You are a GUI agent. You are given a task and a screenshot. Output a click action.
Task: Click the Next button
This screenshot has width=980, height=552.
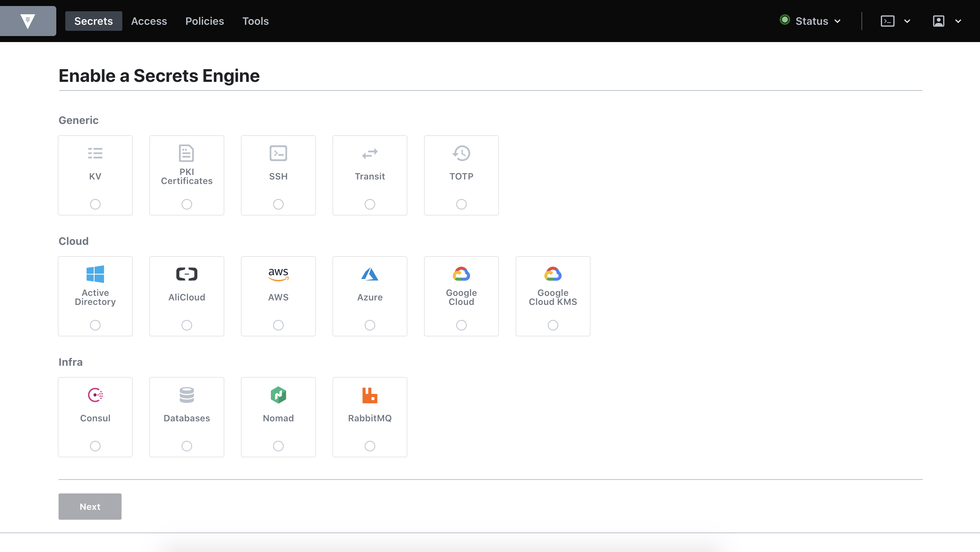click(x=90, y=506)
